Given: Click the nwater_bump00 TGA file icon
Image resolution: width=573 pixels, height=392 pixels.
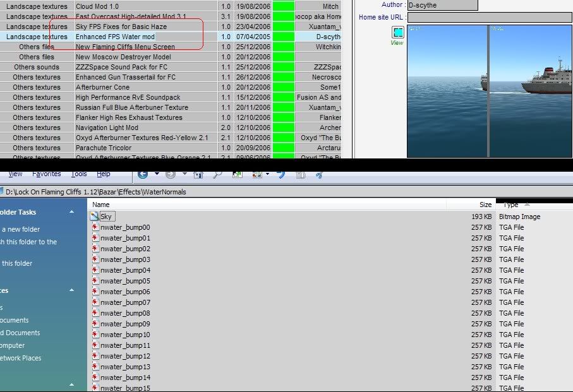Looking at the screenshot, I should 95,227.
